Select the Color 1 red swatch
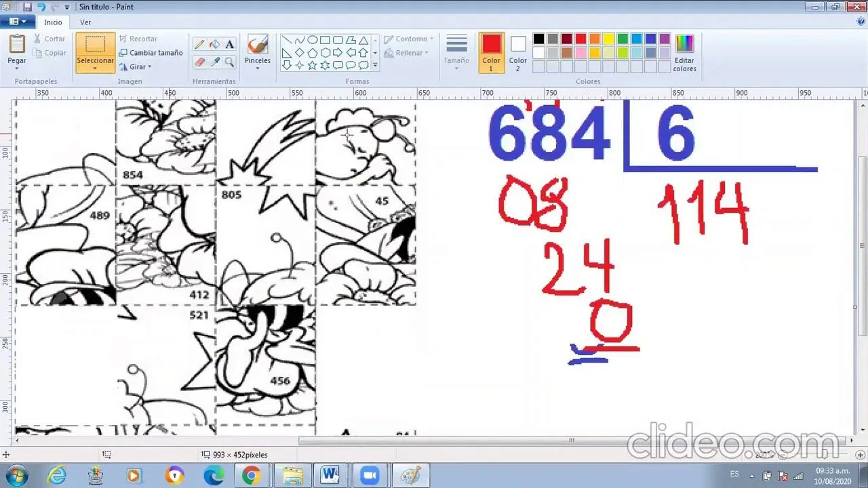This screenshot has width=868, height=488. pyautogui.click(x=492, y=53)
